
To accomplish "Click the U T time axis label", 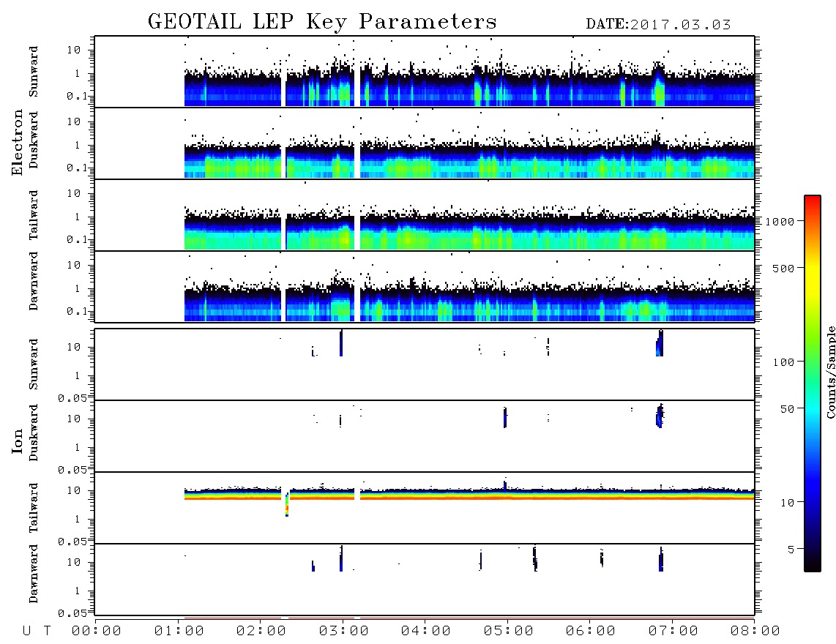I will coord(37,632).
